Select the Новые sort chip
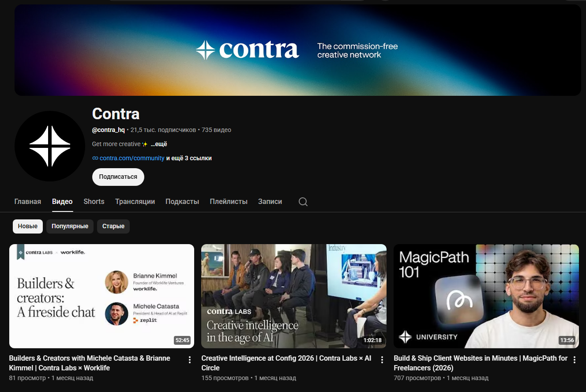This screenshot has width=586, height=392. [x=28, y=226]
